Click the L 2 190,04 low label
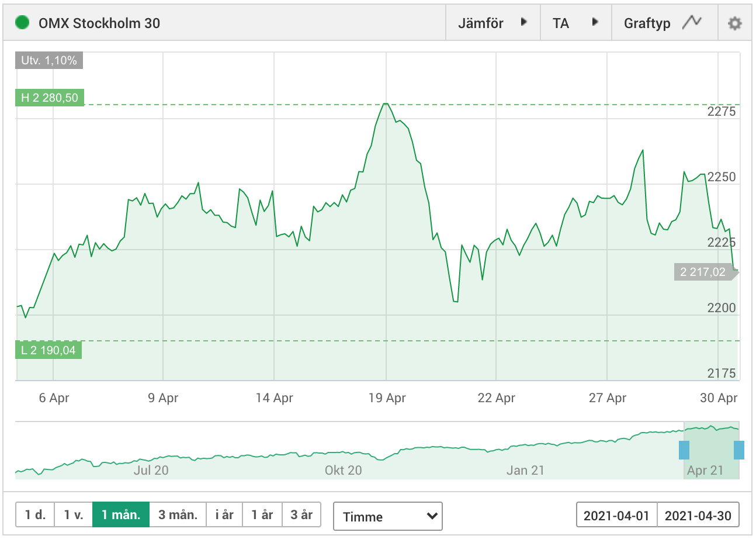 pyautogui.click(x=48, y=350)
